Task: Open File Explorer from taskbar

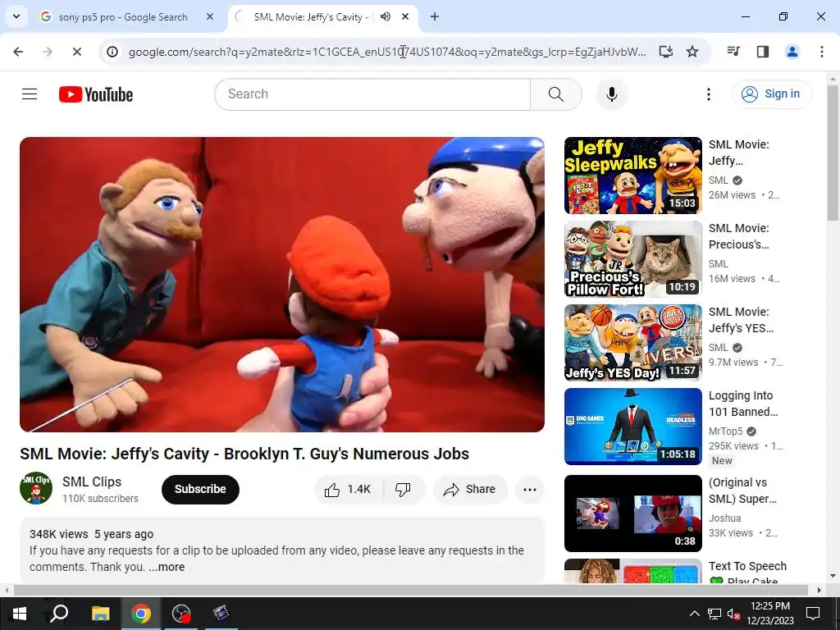Action: pyautogui.click(x=100, y=614)
